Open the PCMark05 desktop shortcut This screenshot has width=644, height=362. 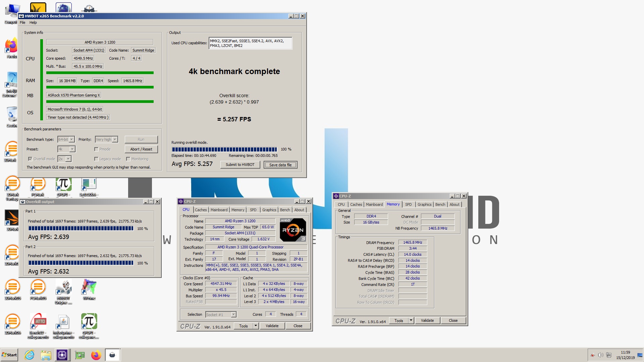tap(38, 290)
